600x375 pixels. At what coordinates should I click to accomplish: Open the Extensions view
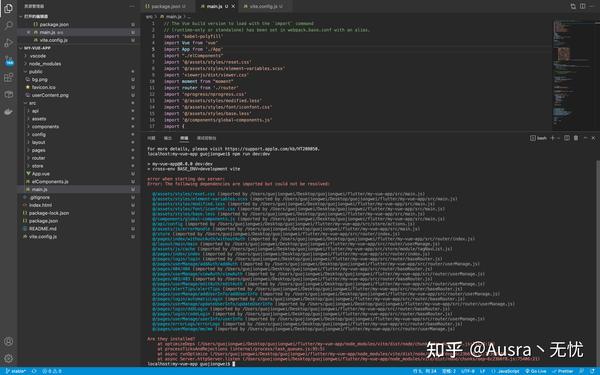click(8, 78)
